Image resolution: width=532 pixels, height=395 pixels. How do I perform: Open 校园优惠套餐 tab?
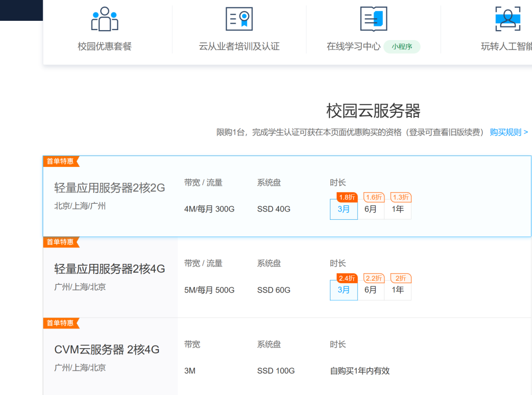(x=104, y=46)
